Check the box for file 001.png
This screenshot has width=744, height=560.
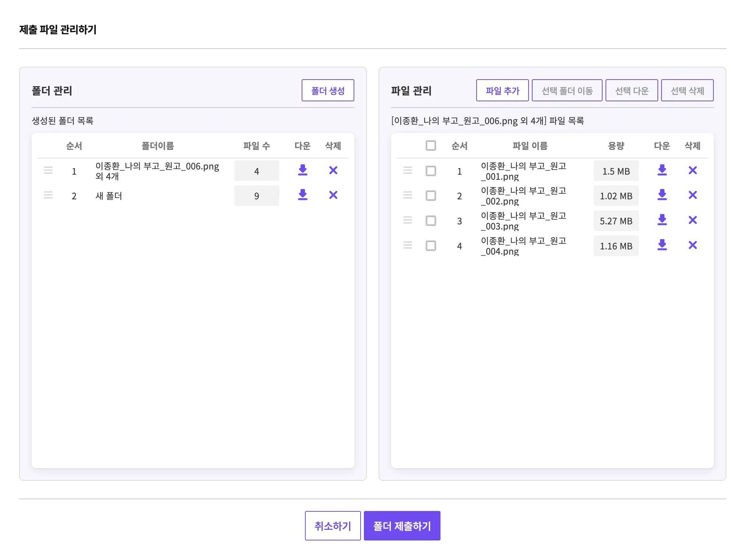point(431,171)
